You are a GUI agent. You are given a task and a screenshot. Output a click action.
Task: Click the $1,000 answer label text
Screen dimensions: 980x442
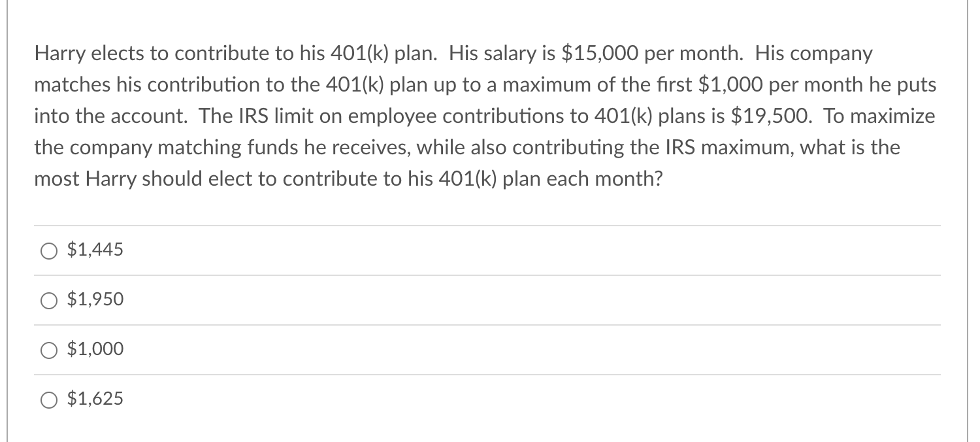[94, 348]
